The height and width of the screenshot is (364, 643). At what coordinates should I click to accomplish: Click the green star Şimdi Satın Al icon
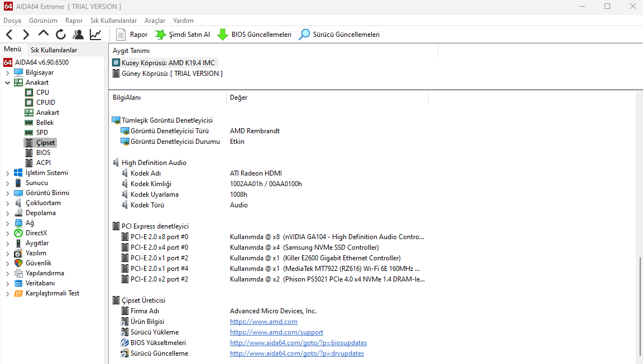[x=160, y=35]
